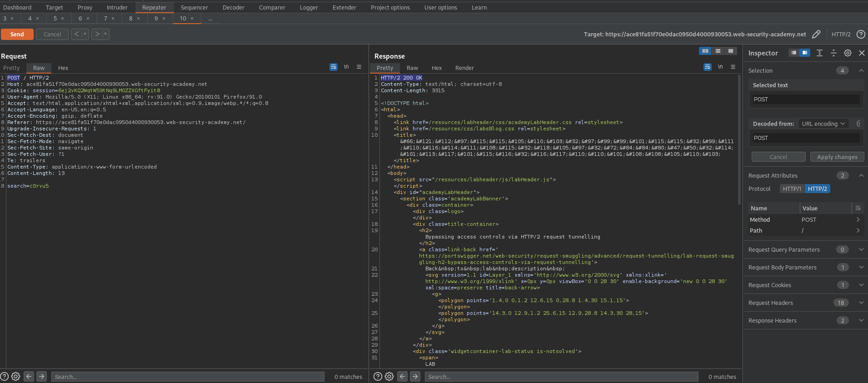
Task: Edit target with the pencil icon
Action: click(x=816, y=34)
